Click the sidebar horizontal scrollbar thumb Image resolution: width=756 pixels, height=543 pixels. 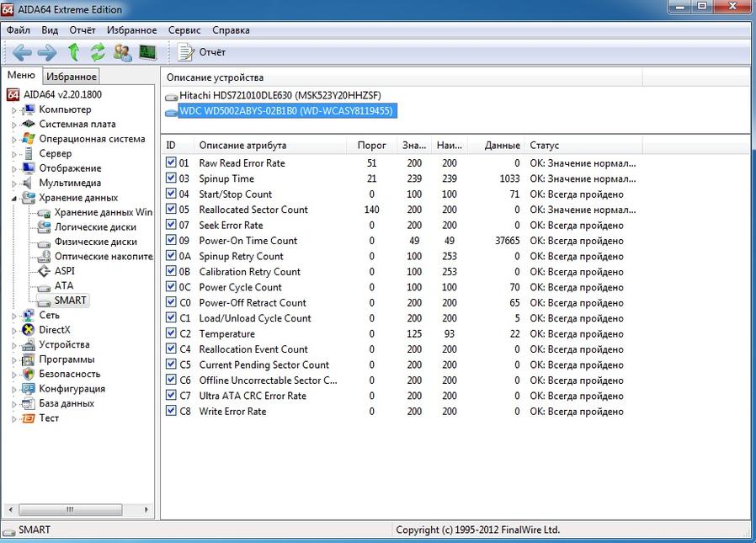pyautogui.click(x=71, y=509)
